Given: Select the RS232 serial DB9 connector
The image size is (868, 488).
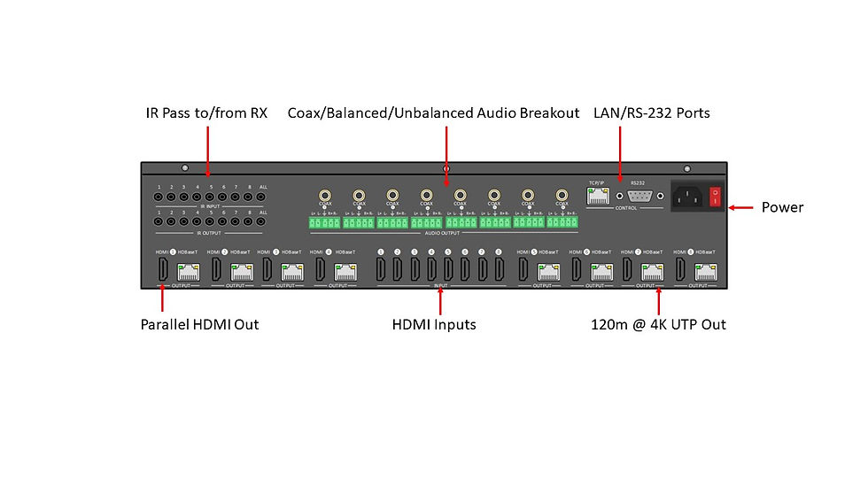Looking at the screenshot, I should point(639,196).
